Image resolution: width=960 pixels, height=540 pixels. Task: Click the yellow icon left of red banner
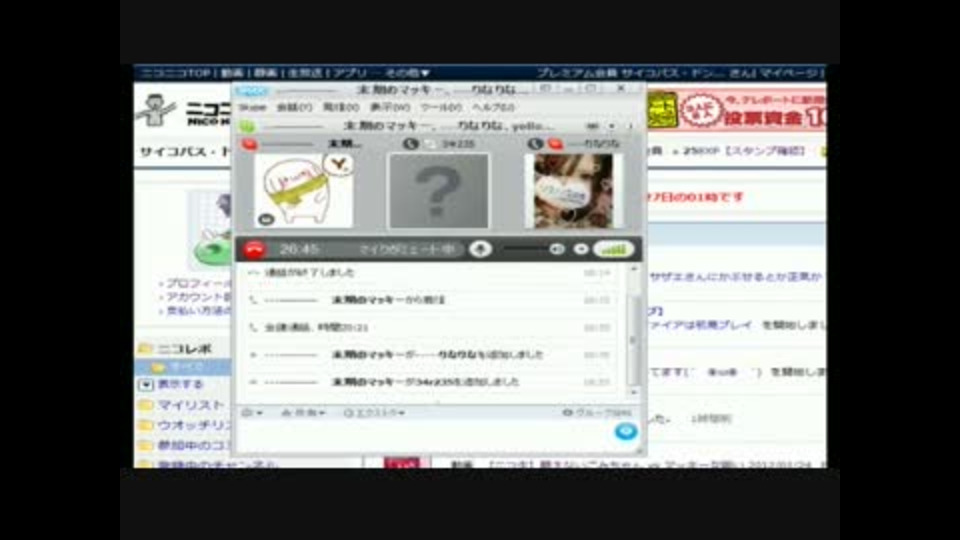(x=662, y=110)
